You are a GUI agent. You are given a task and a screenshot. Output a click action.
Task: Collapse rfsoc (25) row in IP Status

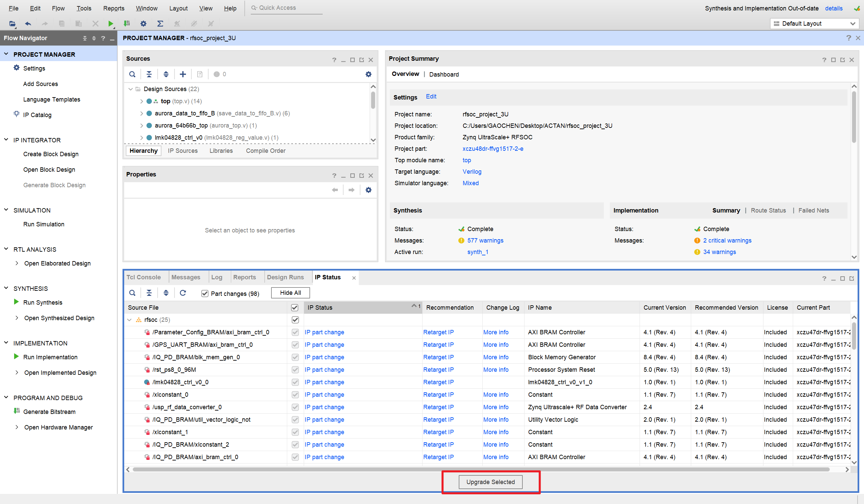pyautogui.click(x=129, y=320)
